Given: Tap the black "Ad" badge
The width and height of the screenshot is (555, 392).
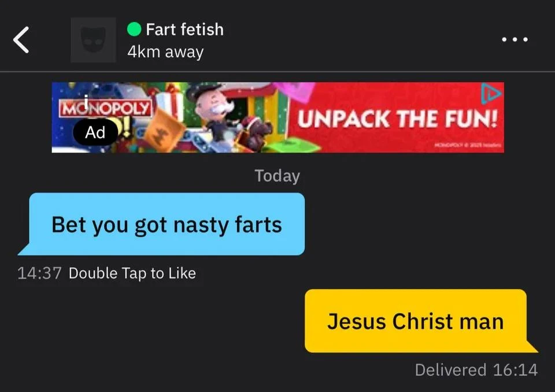Looking at the screenshot, I should click(x=95, y=132).
